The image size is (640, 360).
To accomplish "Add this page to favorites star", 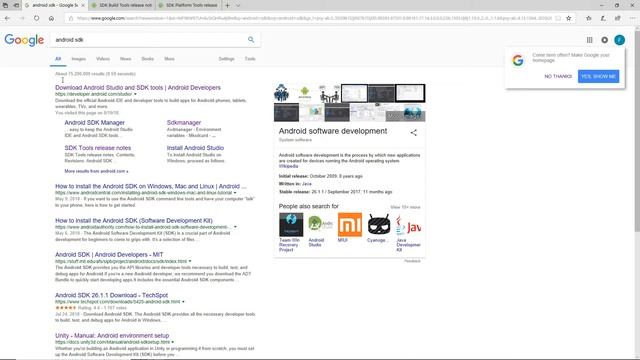I will pos(569,18).
